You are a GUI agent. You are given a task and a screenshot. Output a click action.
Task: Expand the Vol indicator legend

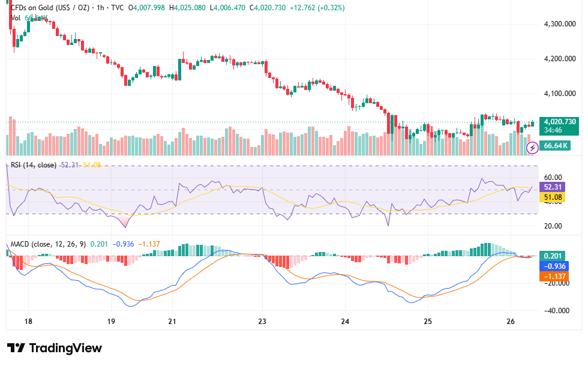[x=16, y=18]
